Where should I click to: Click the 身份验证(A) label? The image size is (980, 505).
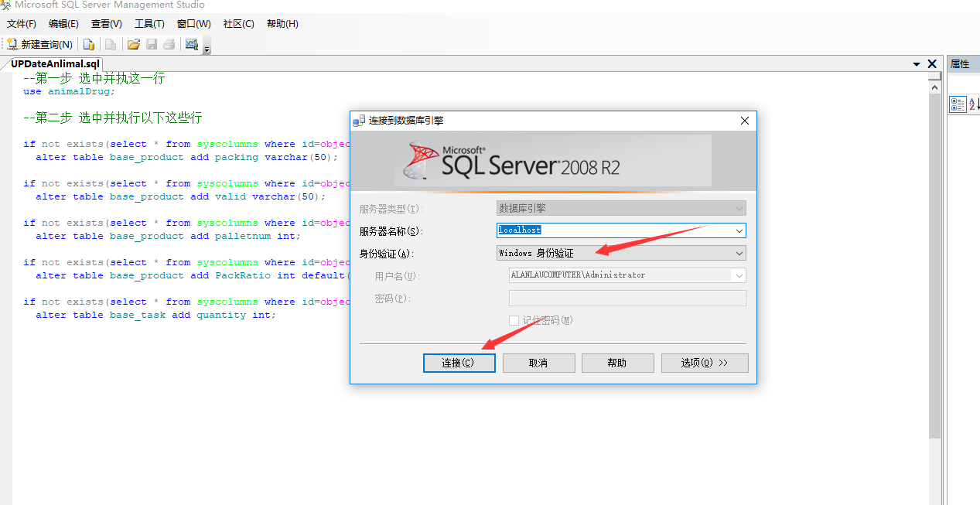point(387,254)
